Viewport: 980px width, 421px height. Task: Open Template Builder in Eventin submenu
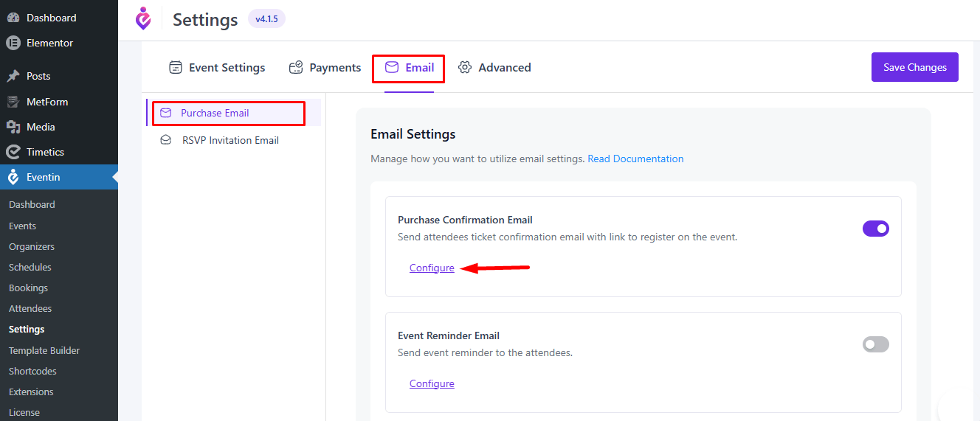pyautogui.click(x=44, y=350)
